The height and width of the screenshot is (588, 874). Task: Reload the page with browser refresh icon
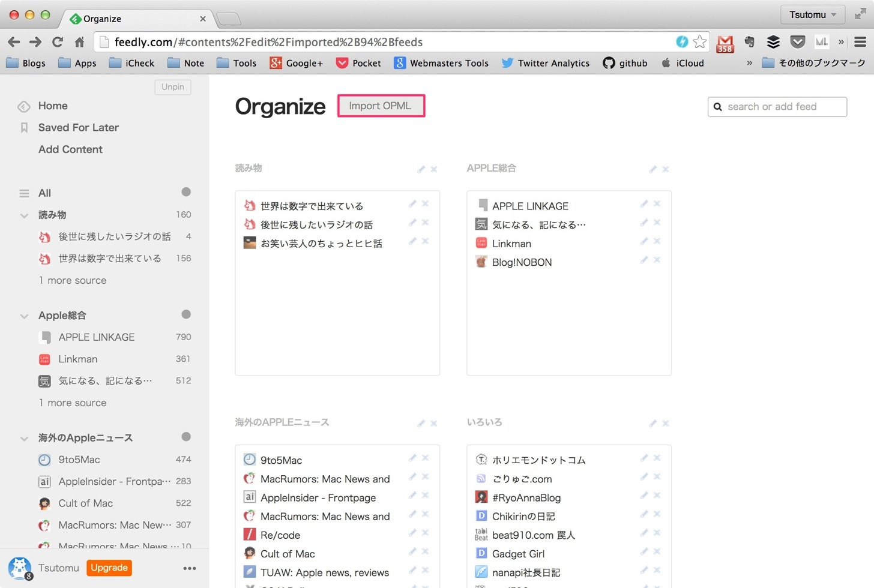click(58, 42)
